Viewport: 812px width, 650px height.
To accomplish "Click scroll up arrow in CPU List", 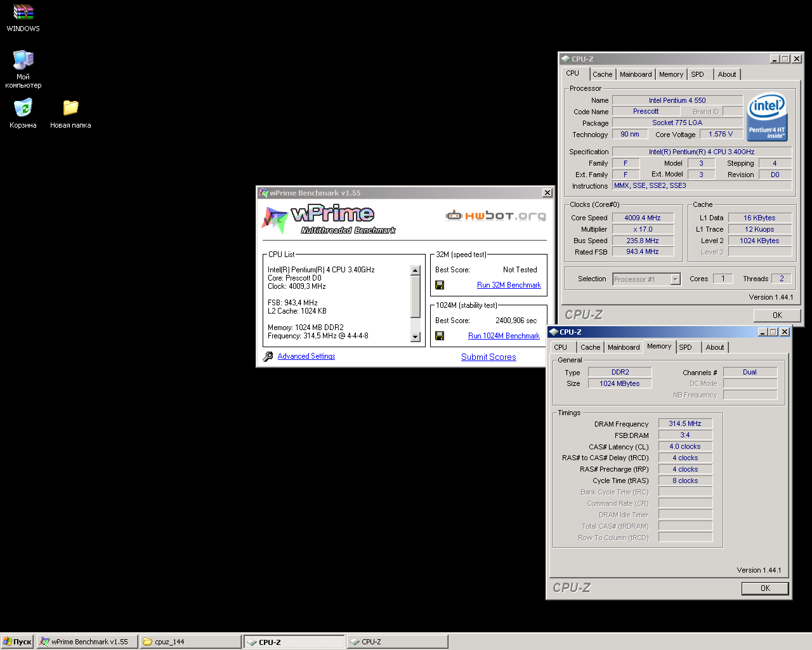I will [x=416, y=270].
